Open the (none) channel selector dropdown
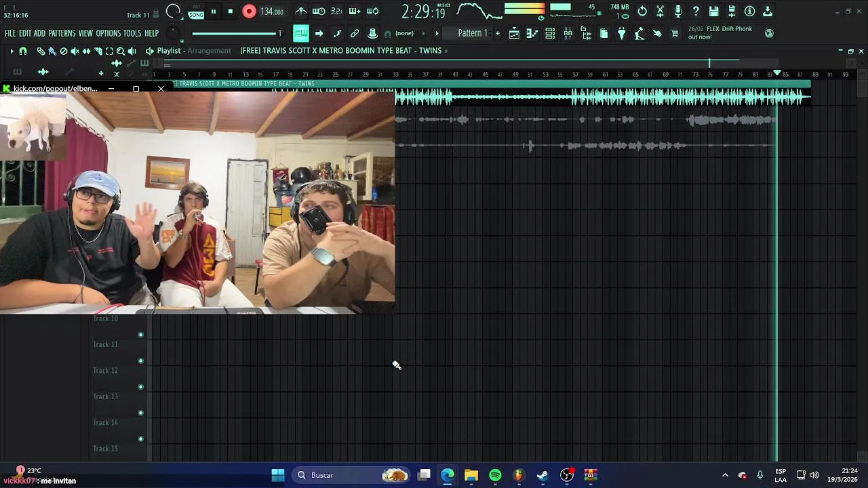The height and width of the screenshot is (488, 868). (x=405, y=33)
